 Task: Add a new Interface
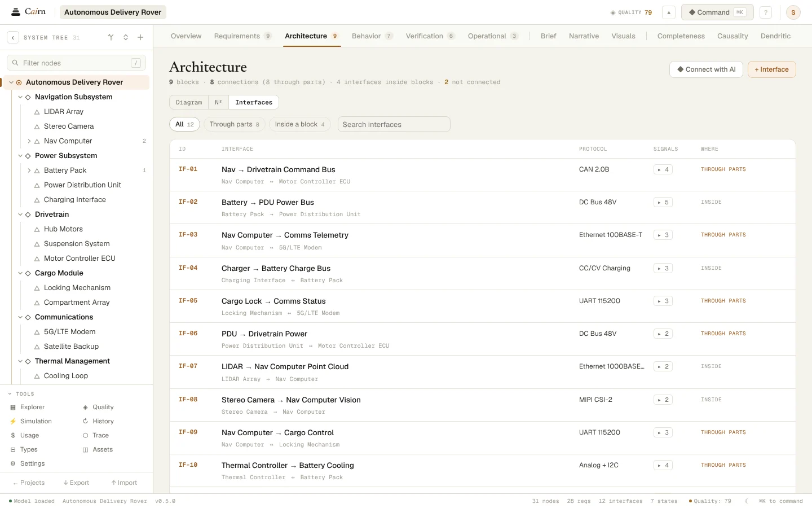(x=771, y=69)
